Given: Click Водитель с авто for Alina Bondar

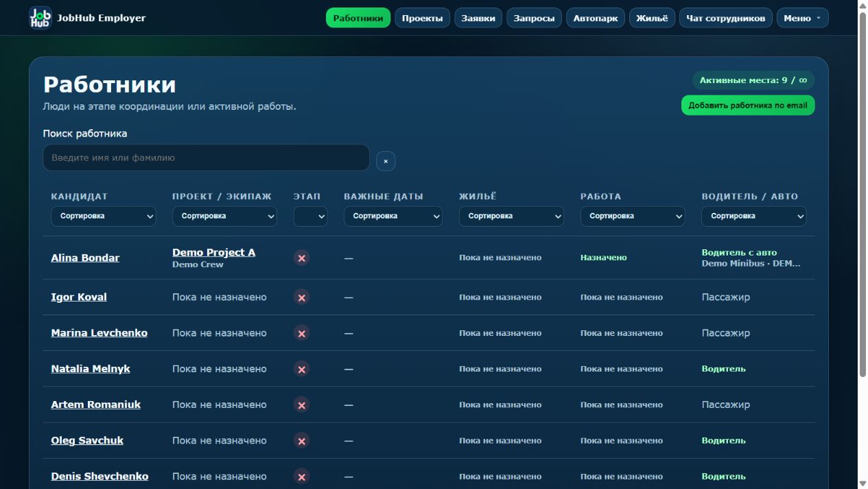Looking at the screenshot, I should pos(739,252).
